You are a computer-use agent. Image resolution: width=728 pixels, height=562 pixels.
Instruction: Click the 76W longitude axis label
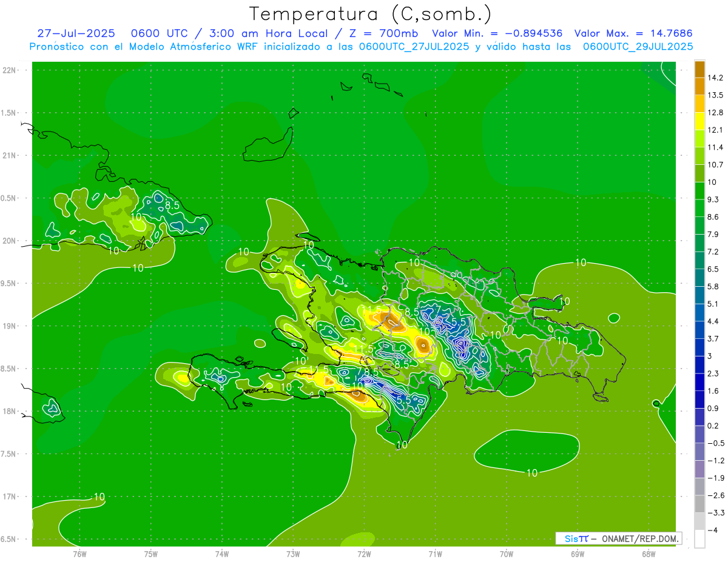click(79, 554)
